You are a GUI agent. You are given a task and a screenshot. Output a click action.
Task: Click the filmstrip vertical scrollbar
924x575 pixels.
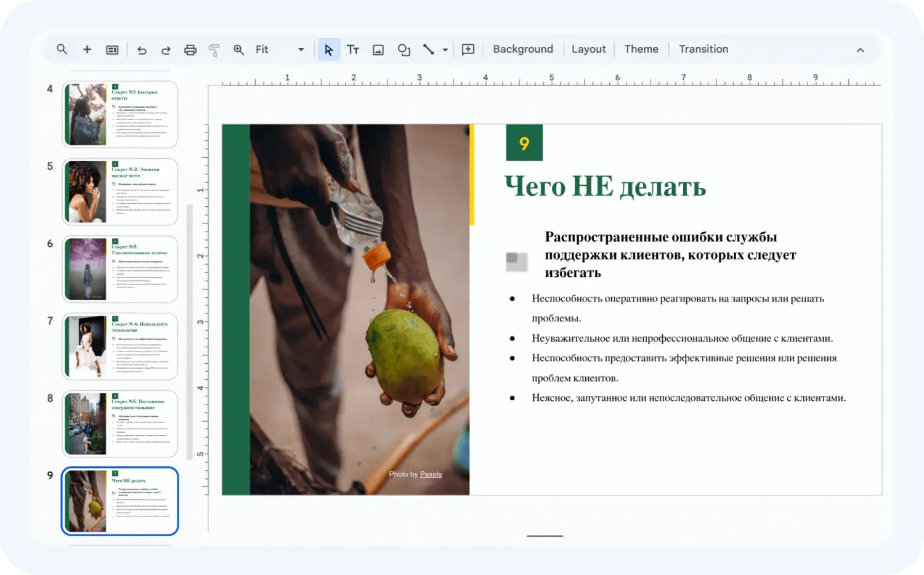(190, 332)
